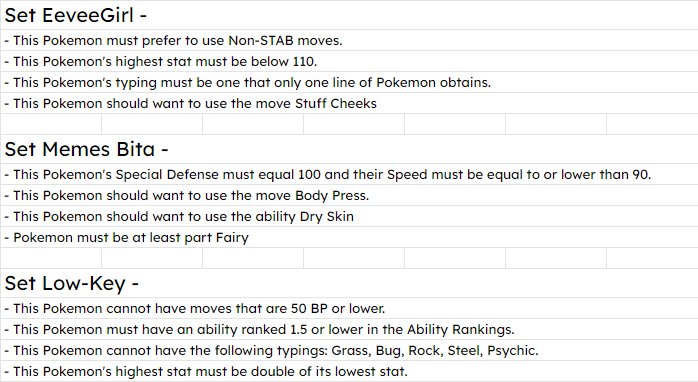Select the Stuff Cheeks rule cell
Viewport: 698px width, 382px height.
pos(349,103)
